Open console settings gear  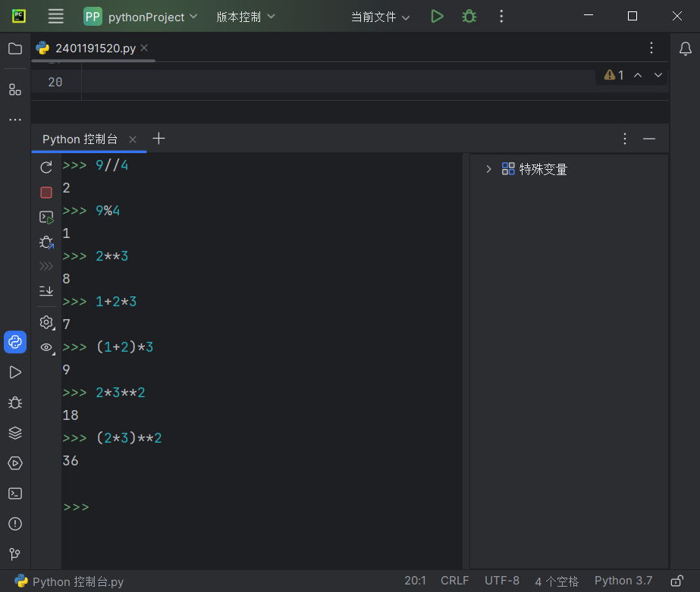point(46,322)
